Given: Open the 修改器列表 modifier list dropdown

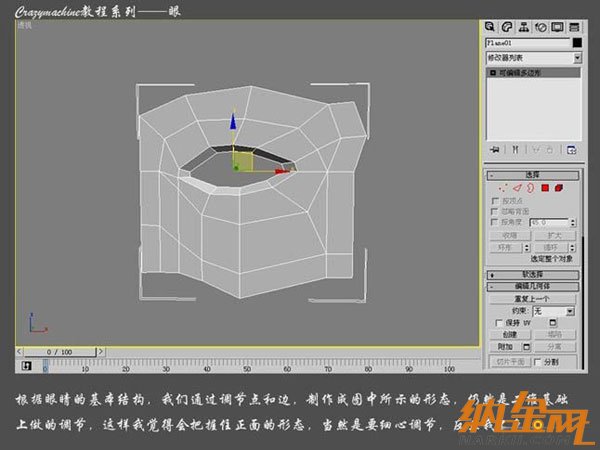Looking at the screenshot, I should point(533,58).
